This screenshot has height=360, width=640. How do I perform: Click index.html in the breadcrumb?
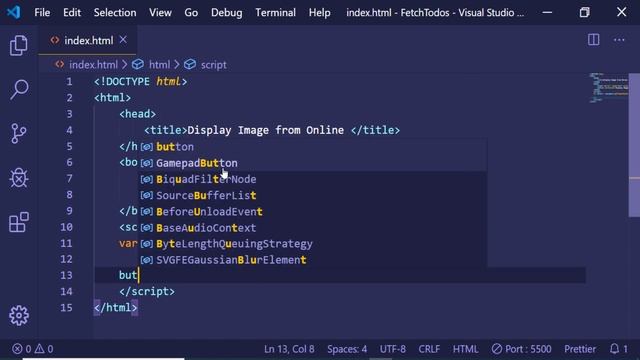click(x=93, y=64)
